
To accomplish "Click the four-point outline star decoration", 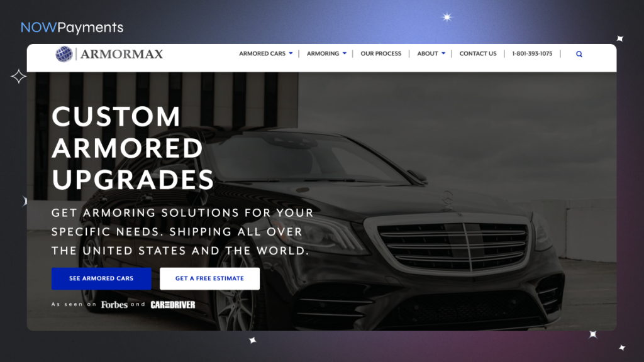I will 18,76.
